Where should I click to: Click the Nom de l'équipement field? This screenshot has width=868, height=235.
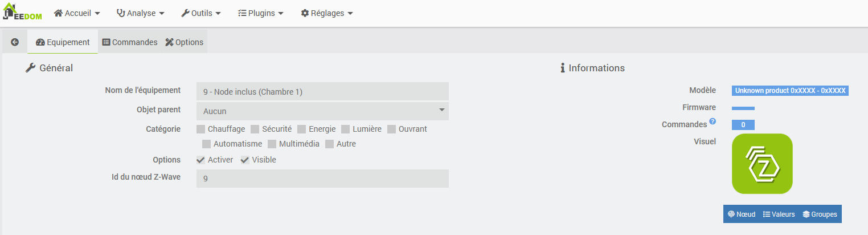[322, 91]
